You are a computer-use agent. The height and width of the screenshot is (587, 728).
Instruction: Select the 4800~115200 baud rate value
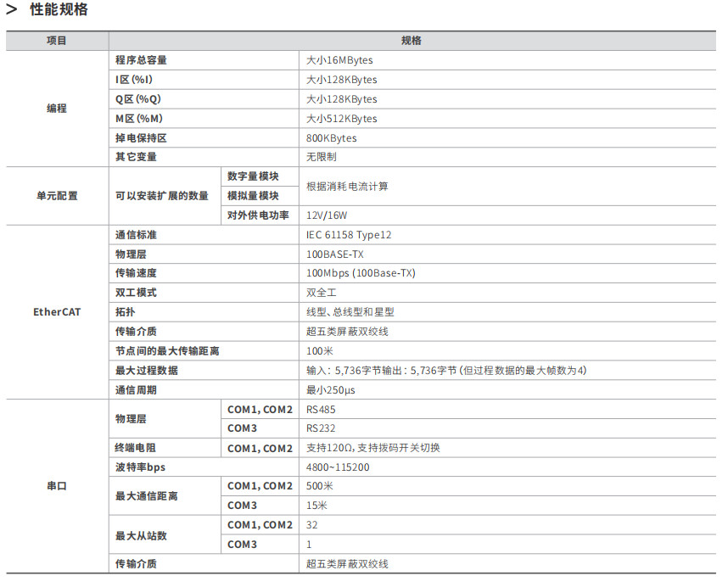pos(338,467)
